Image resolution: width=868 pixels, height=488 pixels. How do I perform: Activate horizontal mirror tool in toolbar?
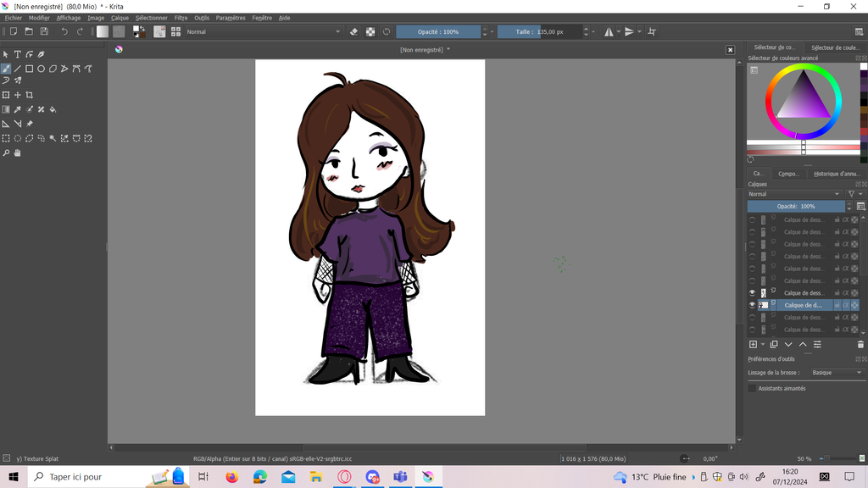click(x=609, y=32)
